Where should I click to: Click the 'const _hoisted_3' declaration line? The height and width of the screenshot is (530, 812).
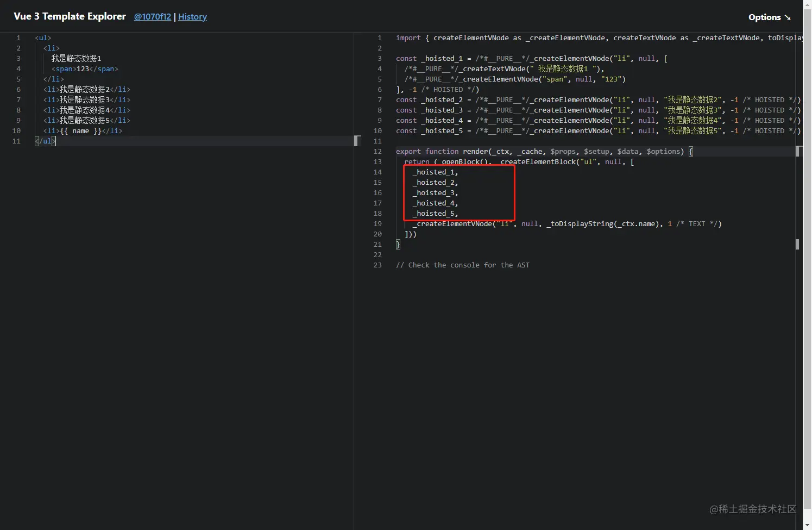click(x=599, y=110)
